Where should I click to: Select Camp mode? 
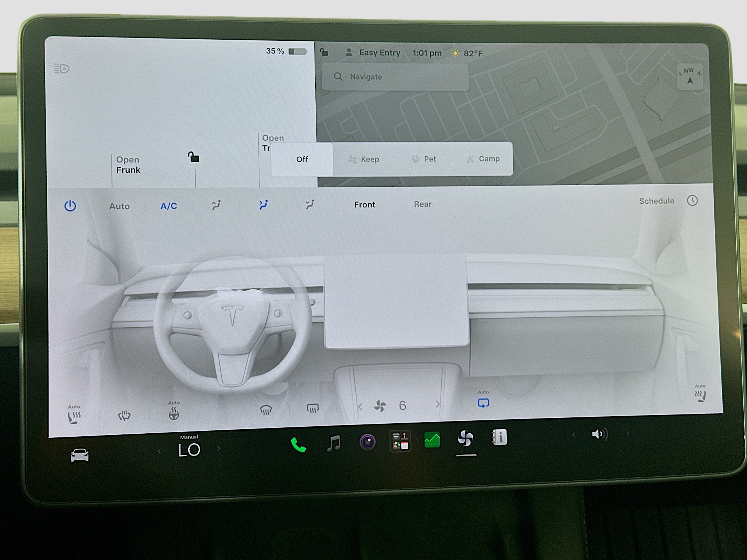pos(483,159)
